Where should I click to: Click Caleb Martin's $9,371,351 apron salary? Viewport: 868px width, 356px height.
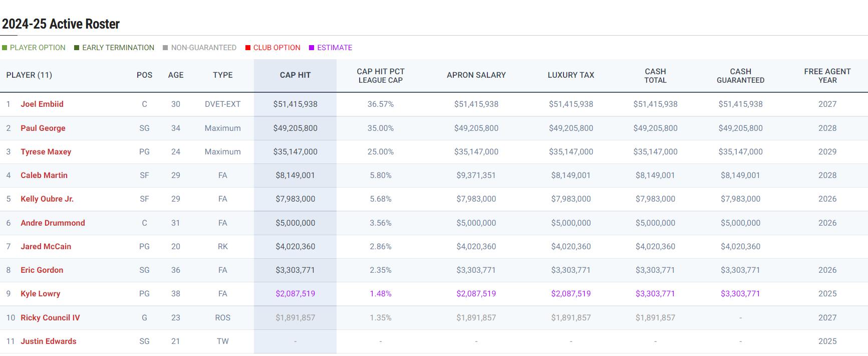[x=476, y=175]
